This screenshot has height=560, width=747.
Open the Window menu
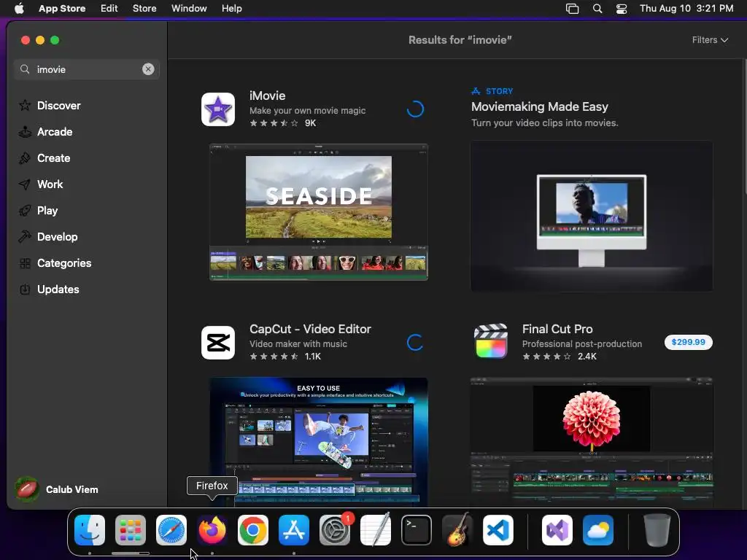[x=189, y=8]
